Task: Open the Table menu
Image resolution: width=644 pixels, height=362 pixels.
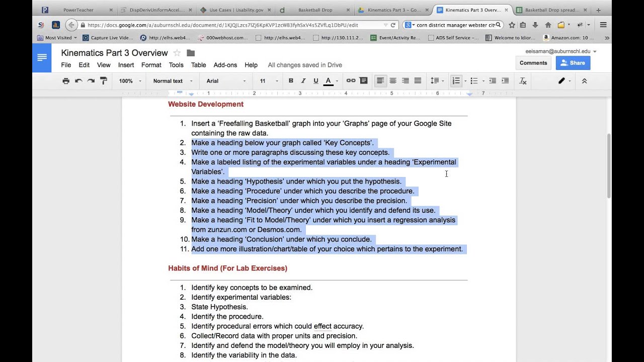Action: coord(198,65)
